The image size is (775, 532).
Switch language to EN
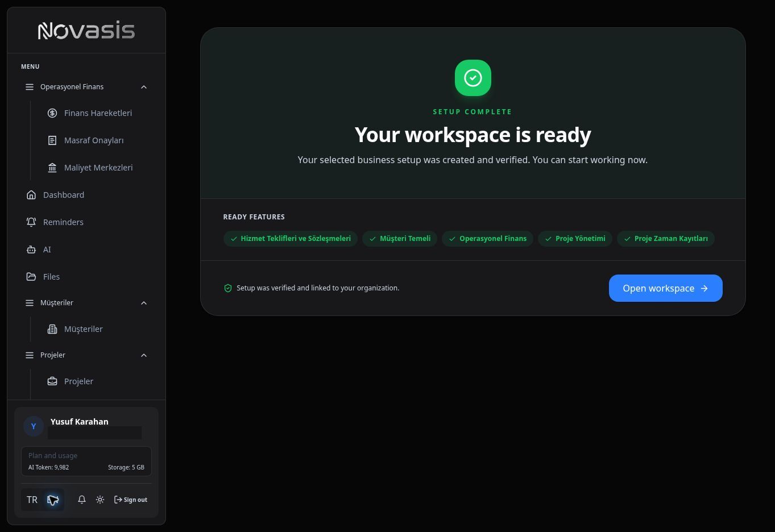pyautogui.click(x=53, y=500)
